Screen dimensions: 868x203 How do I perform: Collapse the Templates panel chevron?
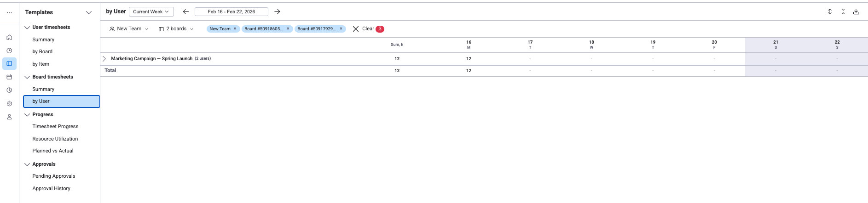pyautogui.click(x=89, y=12)
